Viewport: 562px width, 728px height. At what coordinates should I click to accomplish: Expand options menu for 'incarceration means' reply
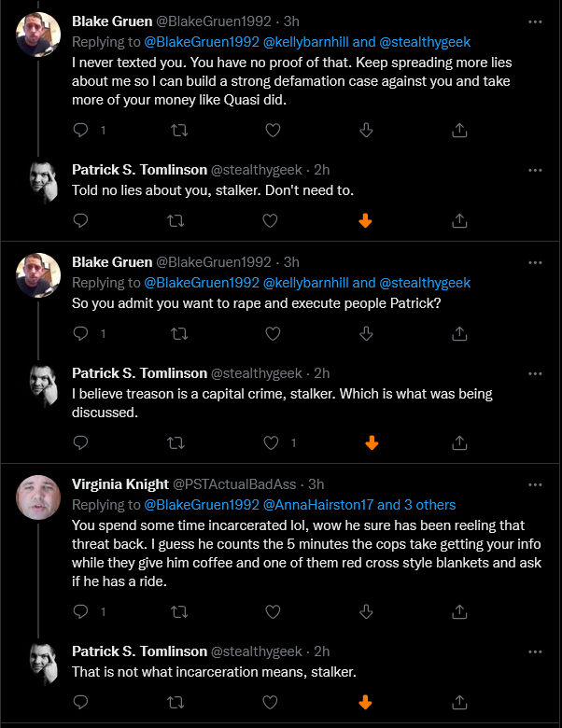click(x=535, y=651)
